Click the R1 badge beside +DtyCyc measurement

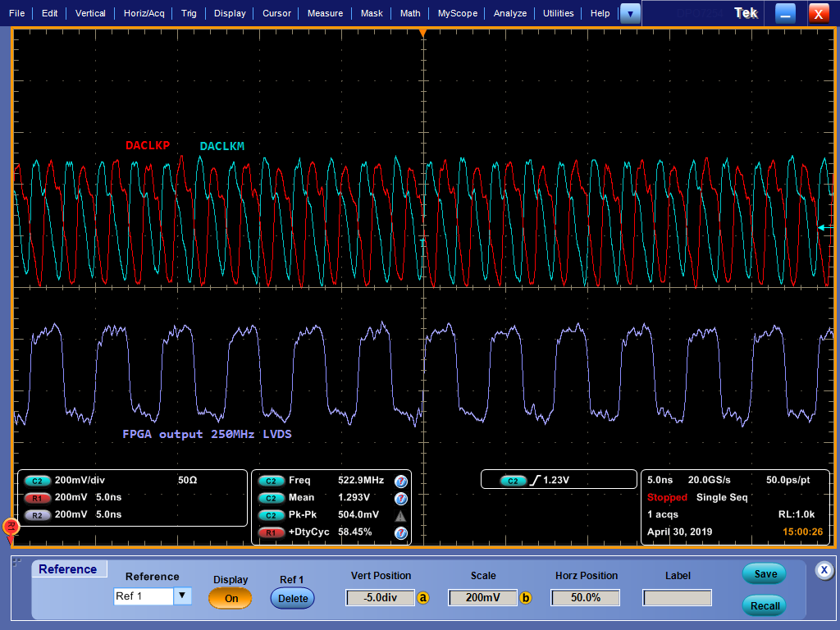click(271, 532)
